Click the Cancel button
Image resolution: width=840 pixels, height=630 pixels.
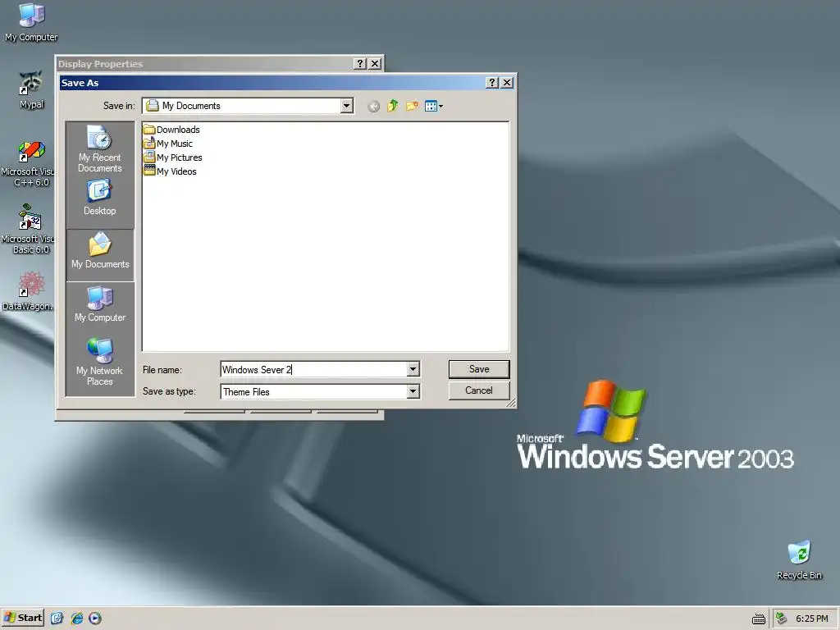pyautogui.click(x=479, y=390)
